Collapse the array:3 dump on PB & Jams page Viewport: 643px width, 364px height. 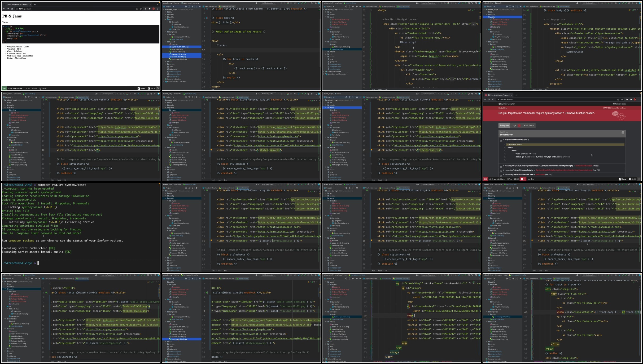click(x=11, y=26)
